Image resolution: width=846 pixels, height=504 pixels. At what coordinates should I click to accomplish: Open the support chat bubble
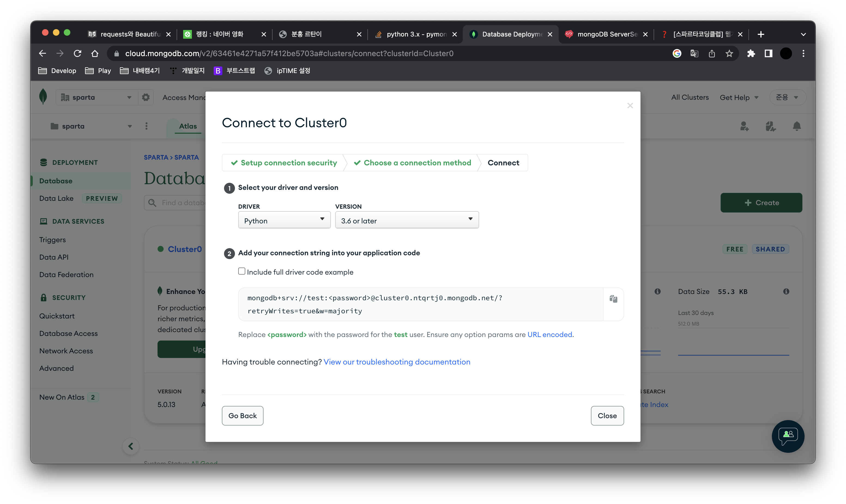point(788,436)
